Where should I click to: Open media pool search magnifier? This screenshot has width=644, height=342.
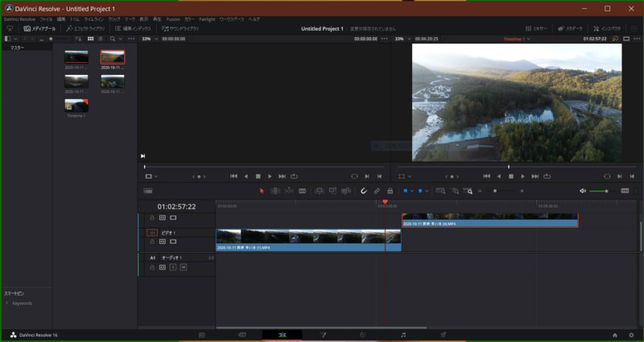point(113,39)
